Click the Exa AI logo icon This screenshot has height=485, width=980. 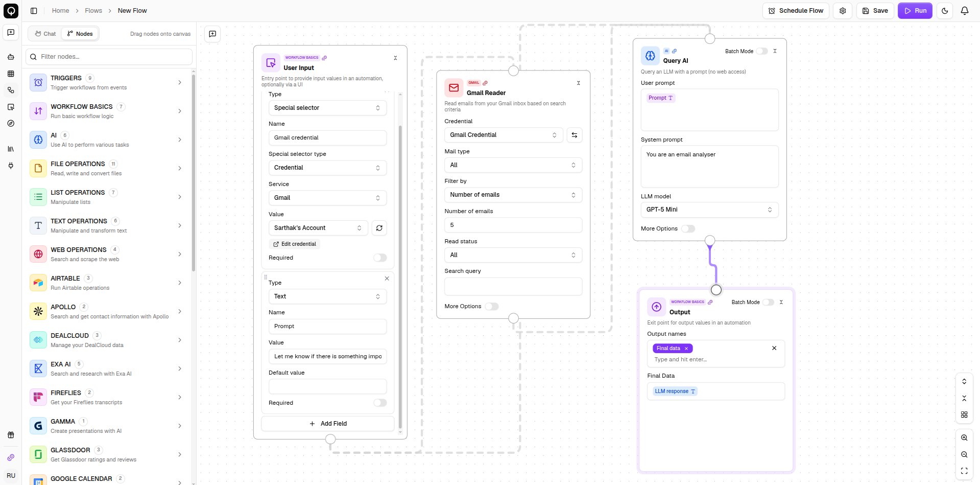[38, 368]
